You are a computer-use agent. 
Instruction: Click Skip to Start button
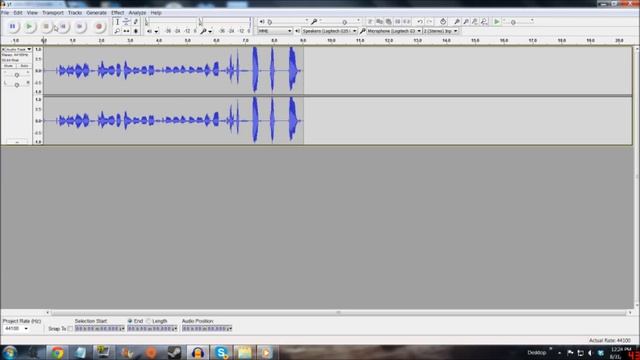[x=63, y=27]
